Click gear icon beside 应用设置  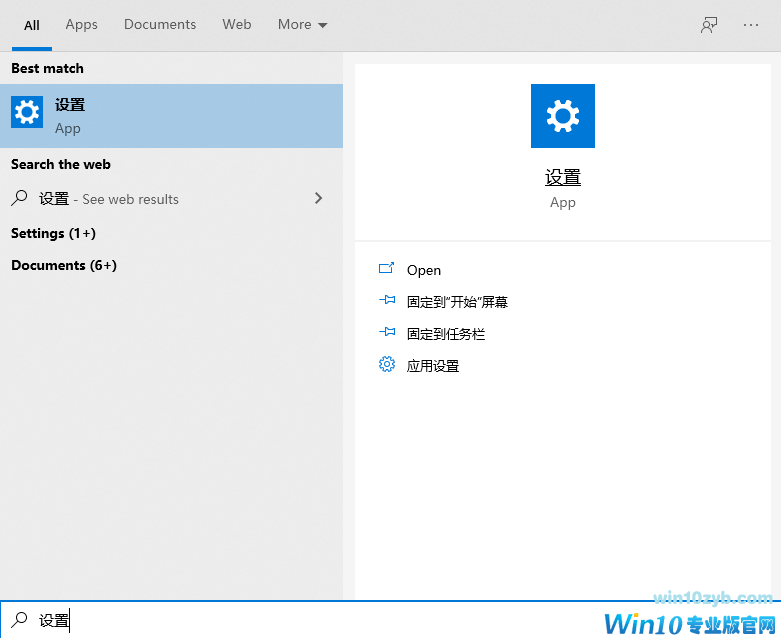click(x=387, y=365)
